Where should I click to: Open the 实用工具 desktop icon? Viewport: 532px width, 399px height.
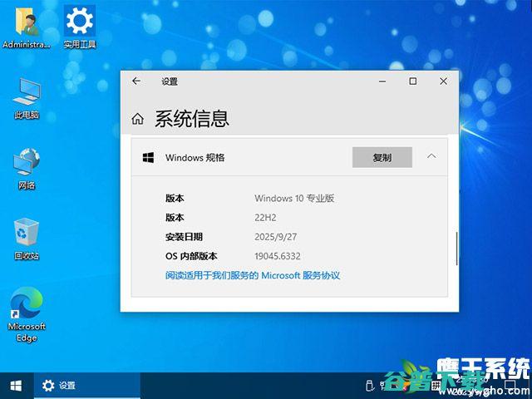tap(80, 27)
